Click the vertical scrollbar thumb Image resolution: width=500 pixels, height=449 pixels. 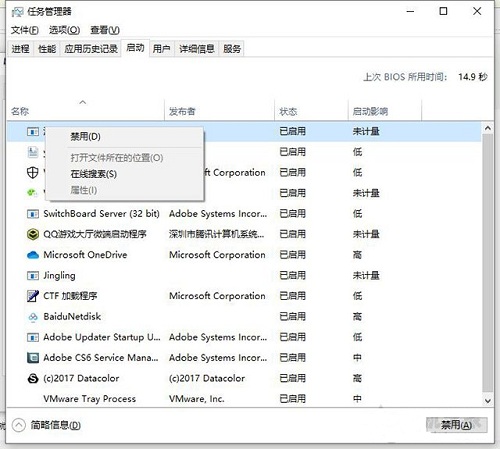[488, 263]
